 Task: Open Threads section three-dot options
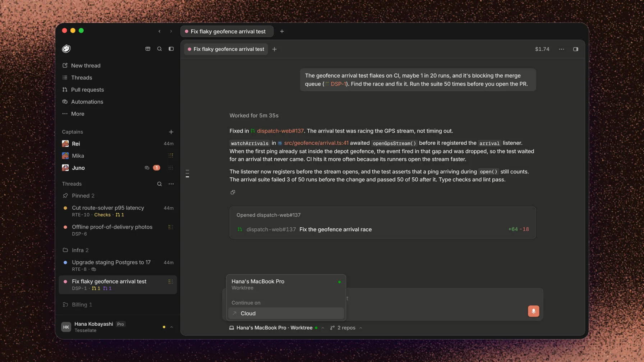171,184
